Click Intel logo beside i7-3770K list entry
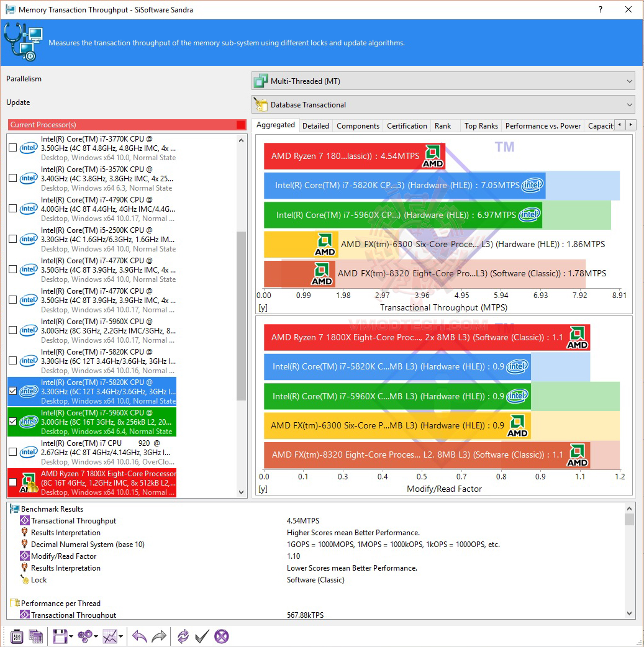 tap(29, 148)
